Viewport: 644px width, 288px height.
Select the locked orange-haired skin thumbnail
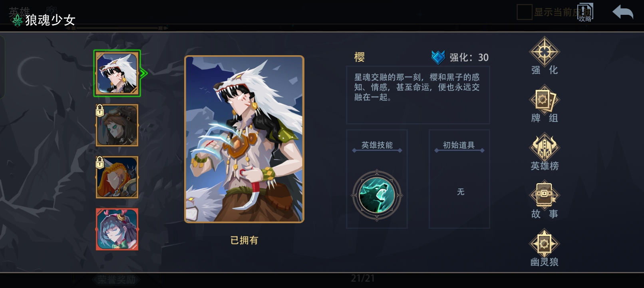[117, 177]
